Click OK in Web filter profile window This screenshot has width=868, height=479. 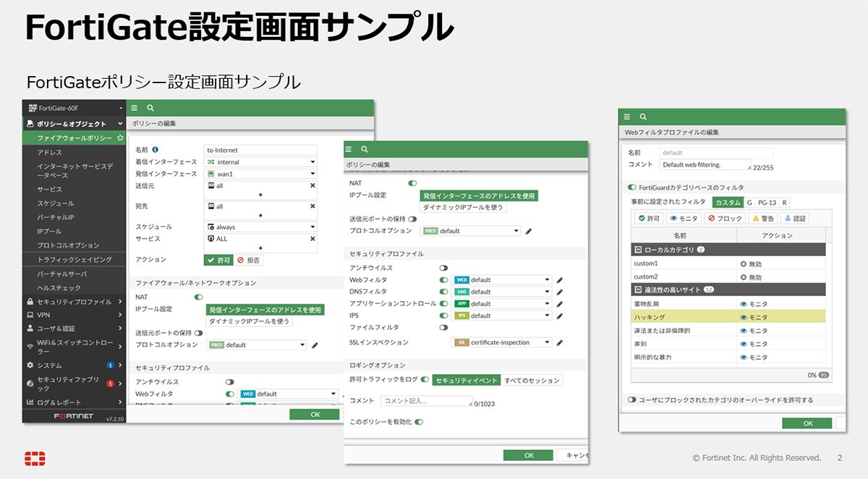[808, 423]
